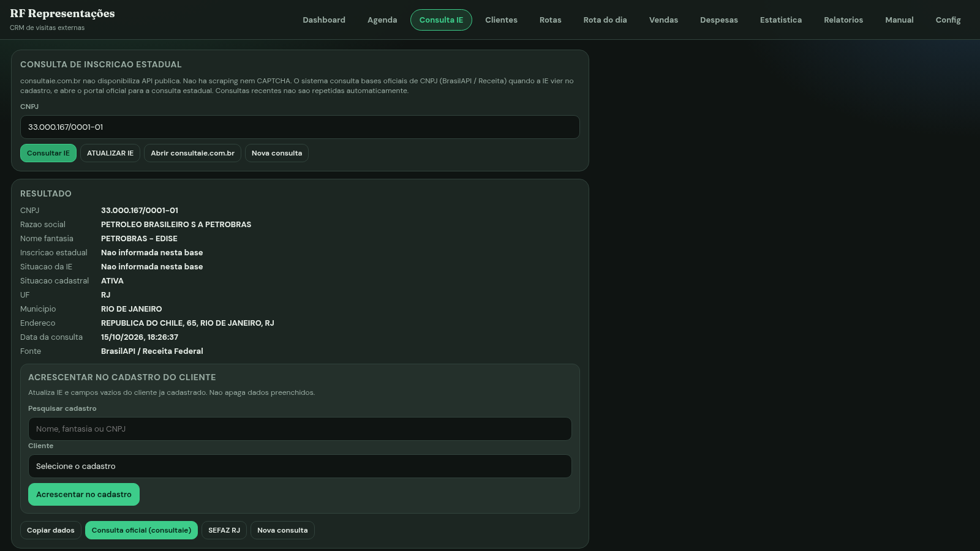Go to the Config tab
This screenshot has width=980, height=551.
click(x=948, y=20)
